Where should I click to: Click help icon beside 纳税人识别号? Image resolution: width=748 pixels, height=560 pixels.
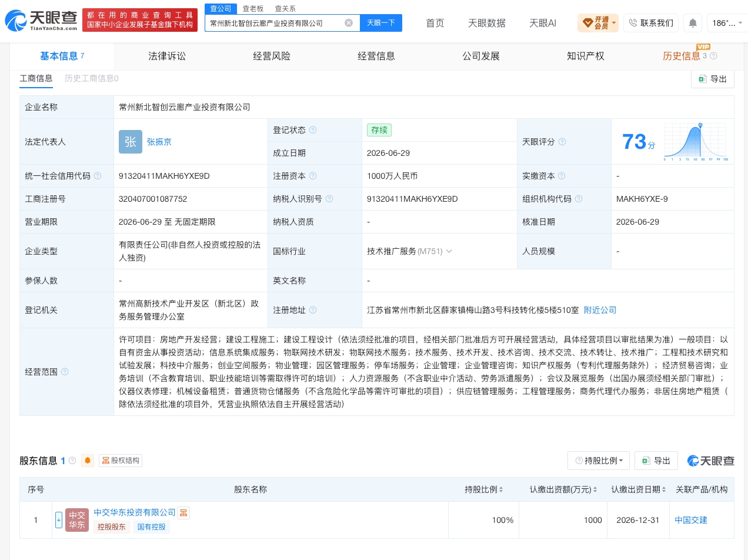click(329, 199)
